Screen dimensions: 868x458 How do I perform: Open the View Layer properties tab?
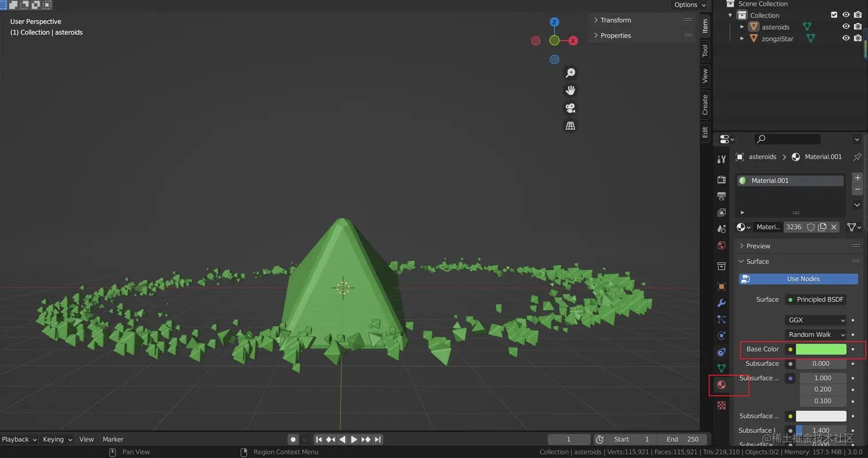tap(722, 213)
